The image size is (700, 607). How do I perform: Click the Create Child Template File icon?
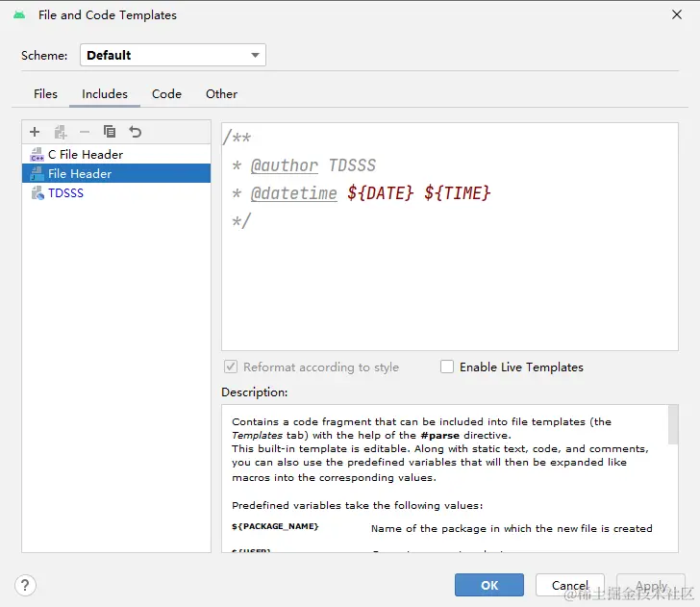(61, 132)
